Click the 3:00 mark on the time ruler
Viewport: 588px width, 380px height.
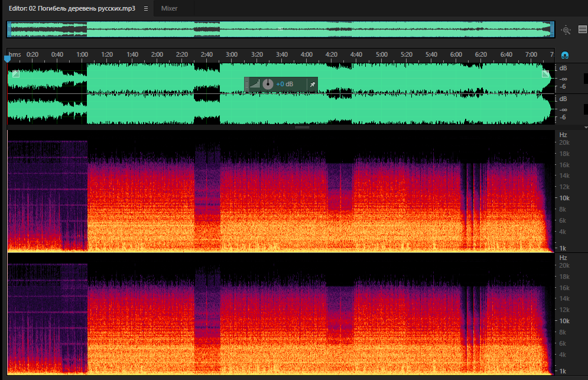pos(232,54)
